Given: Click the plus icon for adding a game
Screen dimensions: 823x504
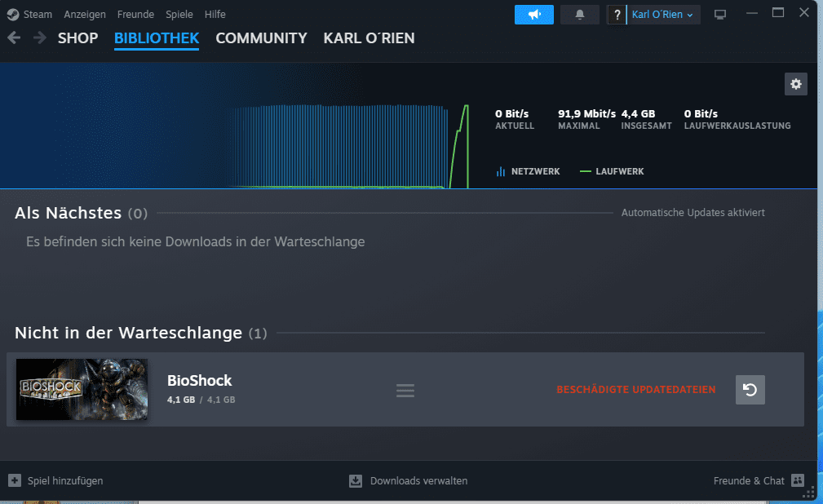Looking at the screenshot, I should pyautogui.click(x=15, y=480).
